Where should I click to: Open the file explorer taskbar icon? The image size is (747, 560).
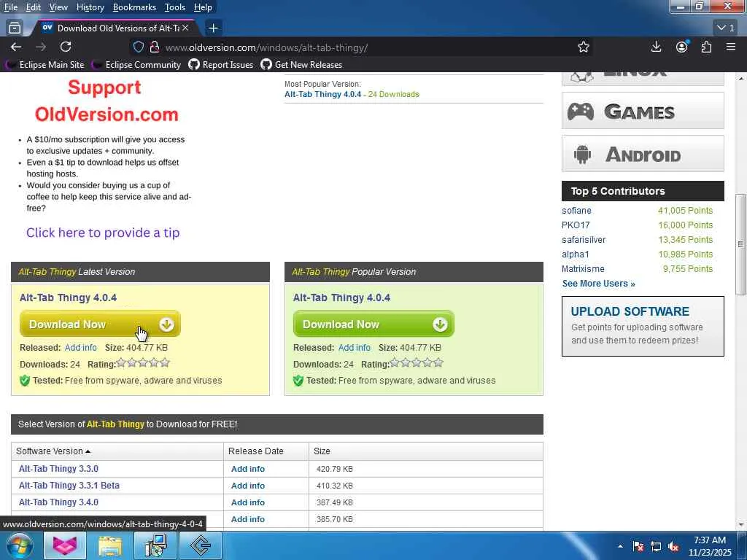pos(111,545)
